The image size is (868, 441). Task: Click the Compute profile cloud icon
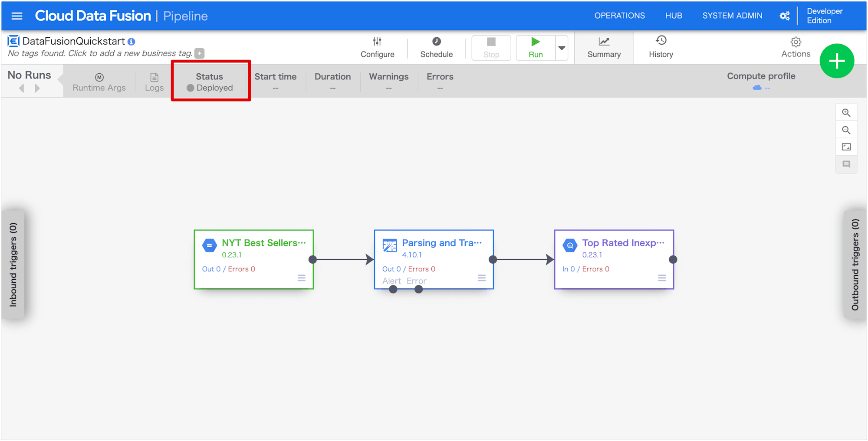[757, 88]
